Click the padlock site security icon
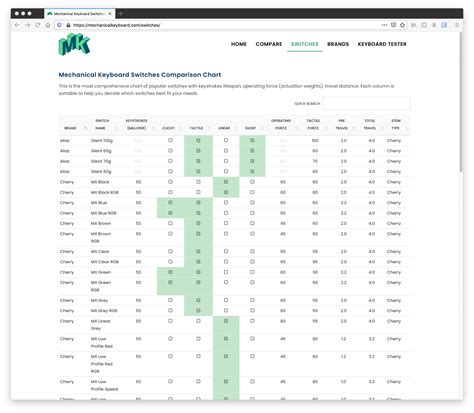Screen dimensions: 474x413 68,25
